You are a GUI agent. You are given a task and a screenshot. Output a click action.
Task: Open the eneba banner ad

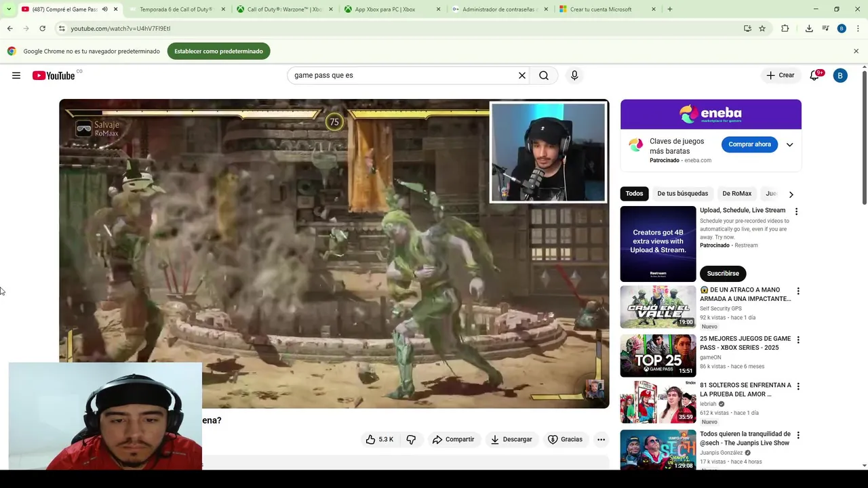click(711, 114)
